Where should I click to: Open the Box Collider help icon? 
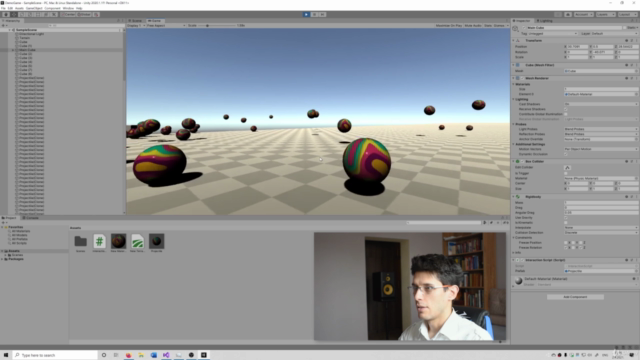pyautogui.click(x=627, y=161)
